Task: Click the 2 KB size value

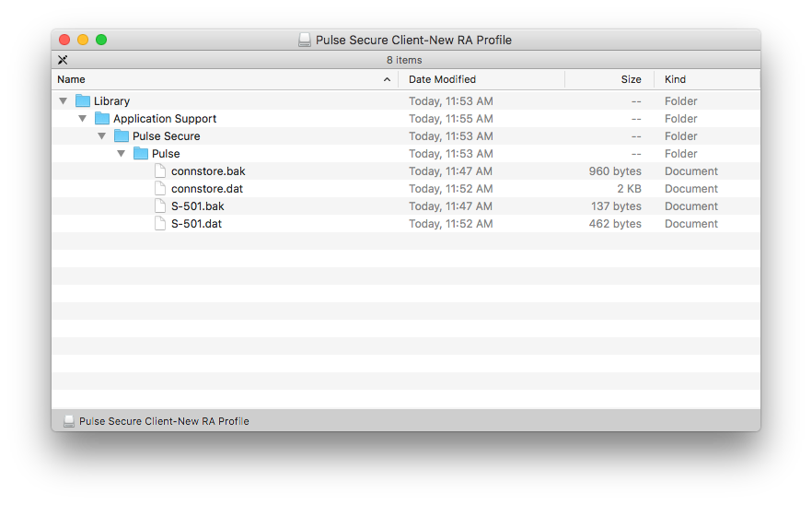Action: pyautogui.click(x=629, y=189)
